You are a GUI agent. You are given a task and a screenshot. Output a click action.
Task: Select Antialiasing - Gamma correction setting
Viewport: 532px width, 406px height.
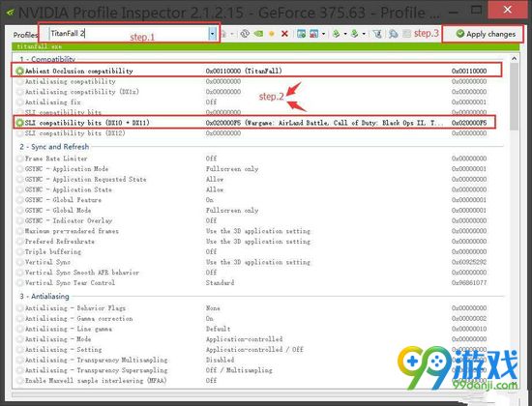[x=256, y=318]
